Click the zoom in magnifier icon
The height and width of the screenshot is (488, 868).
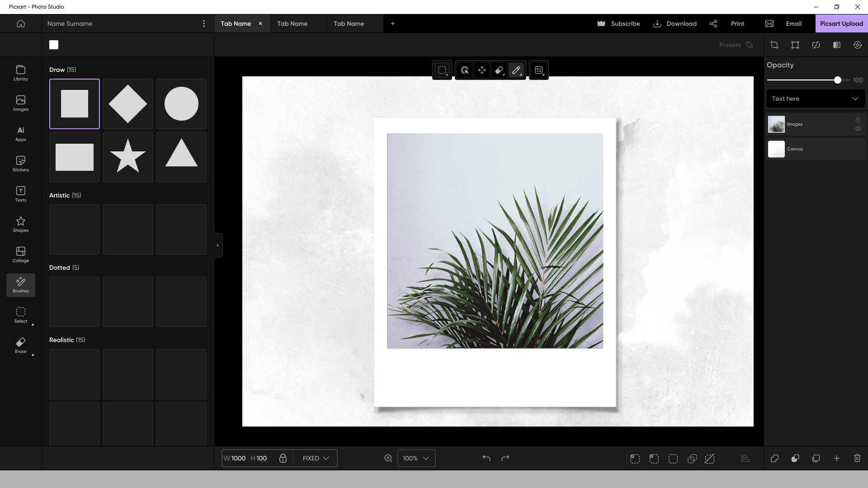click(388, 458)
